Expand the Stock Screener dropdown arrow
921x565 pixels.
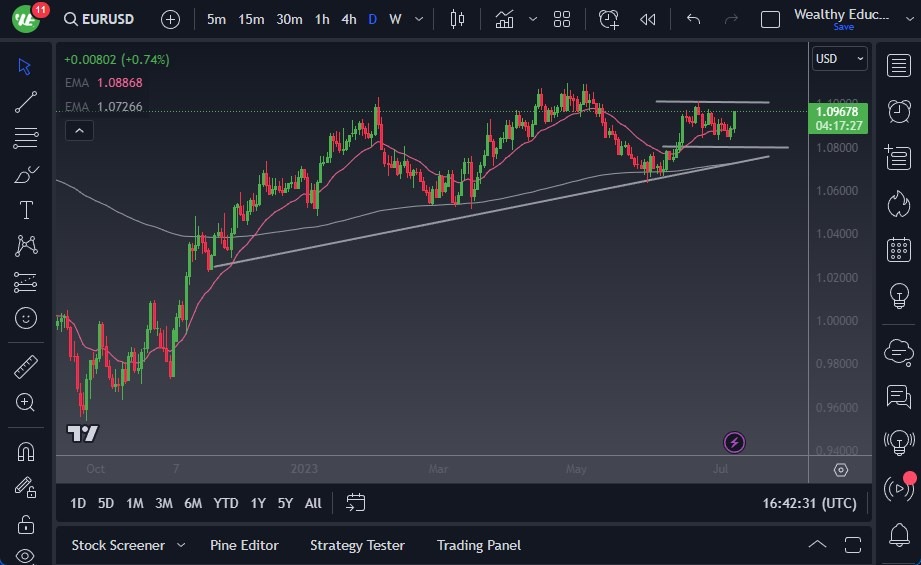point(181,545)
